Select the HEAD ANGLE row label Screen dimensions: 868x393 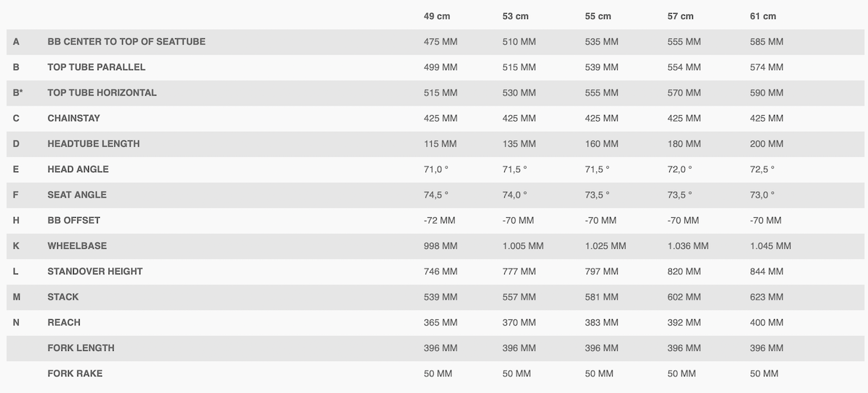[x=78, y=169]
